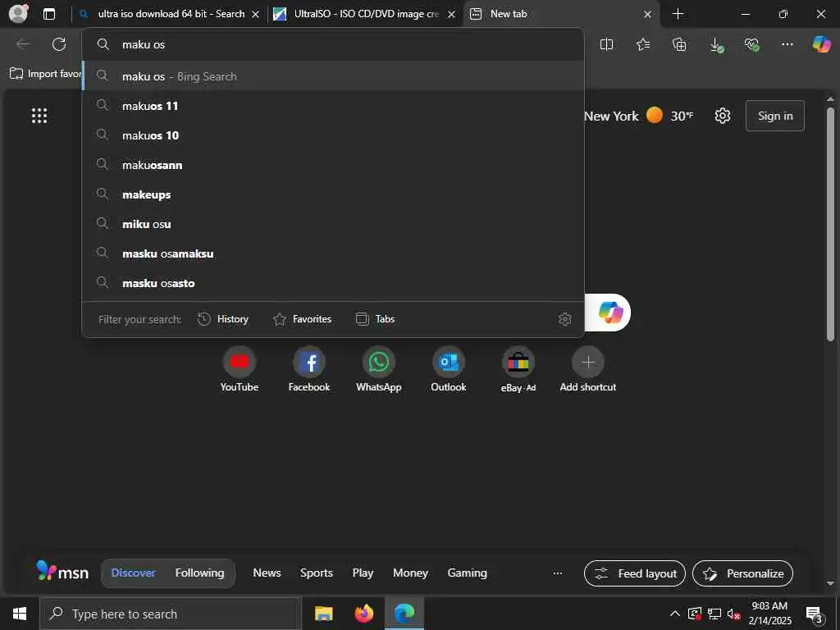
Task: Open Browser essentials heart icon
Action: click(751, 44)
